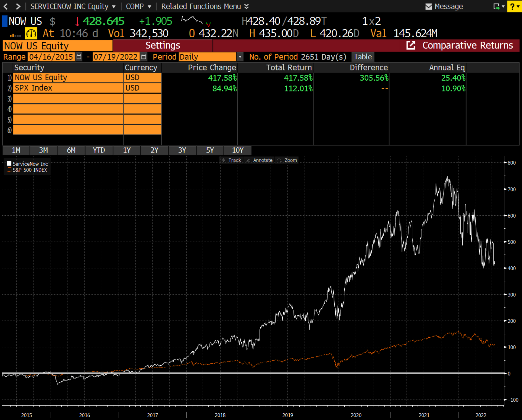Edit security row 1 NOW US Equity

coord(68,78)
